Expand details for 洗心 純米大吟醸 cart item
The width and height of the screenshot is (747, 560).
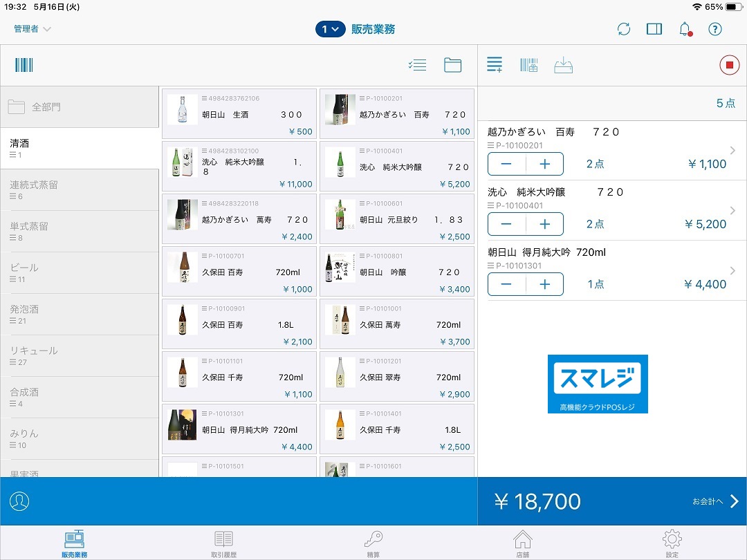point(732,210)
